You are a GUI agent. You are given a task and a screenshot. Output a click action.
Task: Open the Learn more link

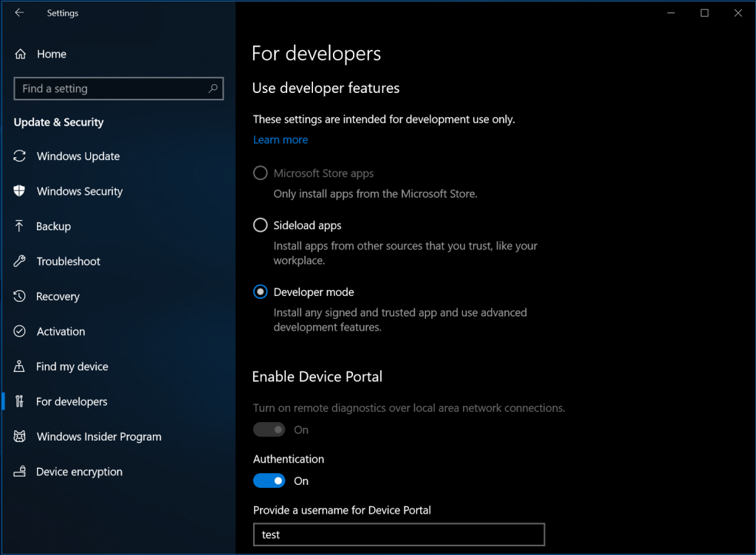point(281,139)
